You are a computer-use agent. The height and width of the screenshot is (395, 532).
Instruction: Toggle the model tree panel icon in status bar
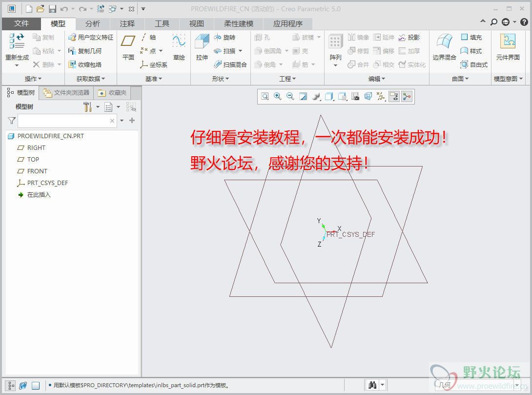[11, 386]
